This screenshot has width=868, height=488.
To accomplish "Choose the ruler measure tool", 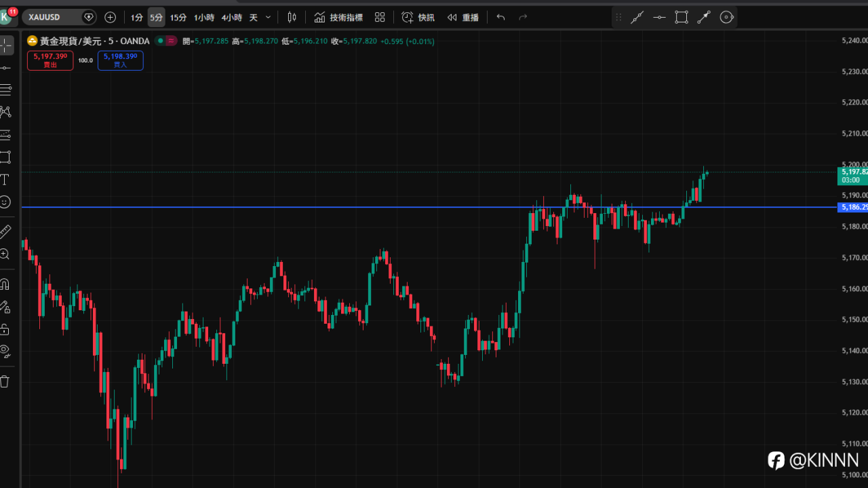I will (5, 231).
